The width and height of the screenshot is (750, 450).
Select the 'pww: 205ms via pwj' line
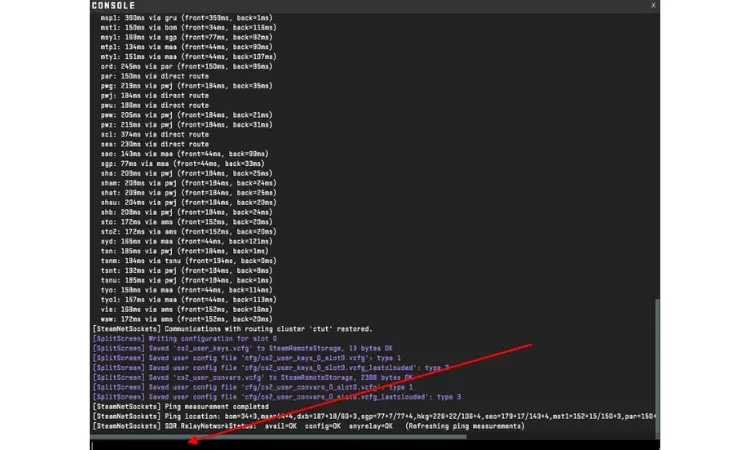pyautogui.click(x=187, y=115)
